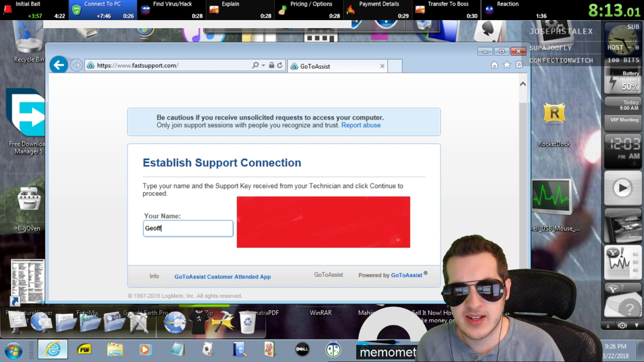Click the Your Name input field
644x362 pixels.
click(188, 228)
